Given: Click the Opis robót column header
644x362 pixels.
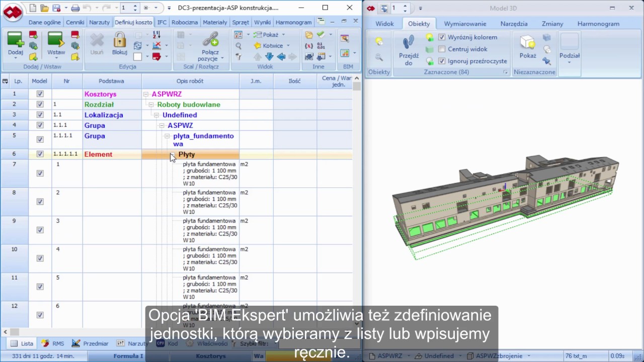Looking at the screenshot, I should click(x=190, y=81).
